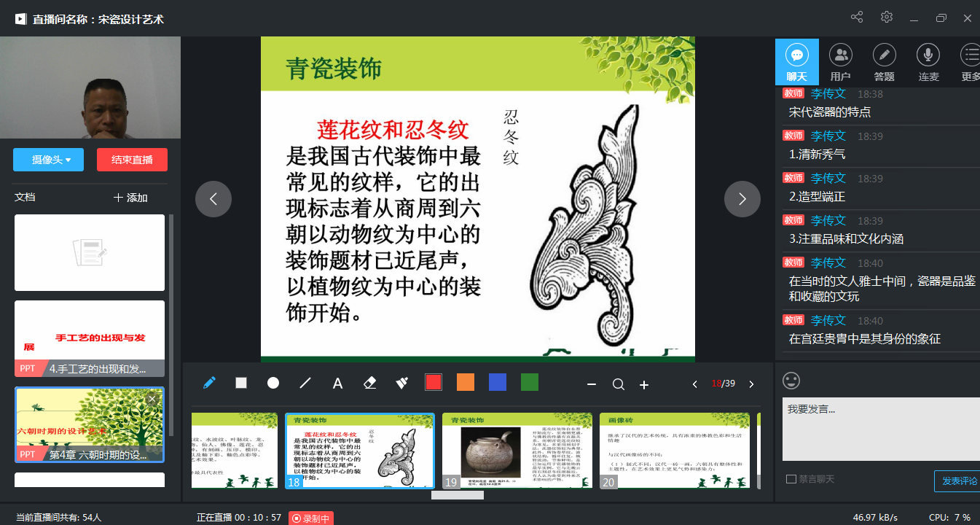The height and width of the screenshot is (525, 980).
Task: Go to previous slide arrow on the slide
Action: click(213, 199)
